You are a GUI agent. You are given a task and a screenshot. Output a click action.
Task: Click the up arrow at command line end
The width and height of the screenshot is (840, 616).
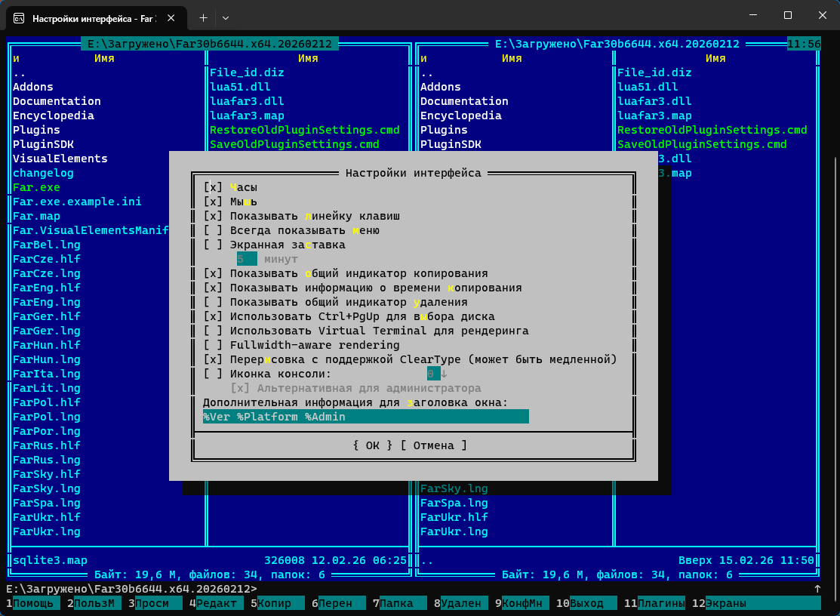817,589
